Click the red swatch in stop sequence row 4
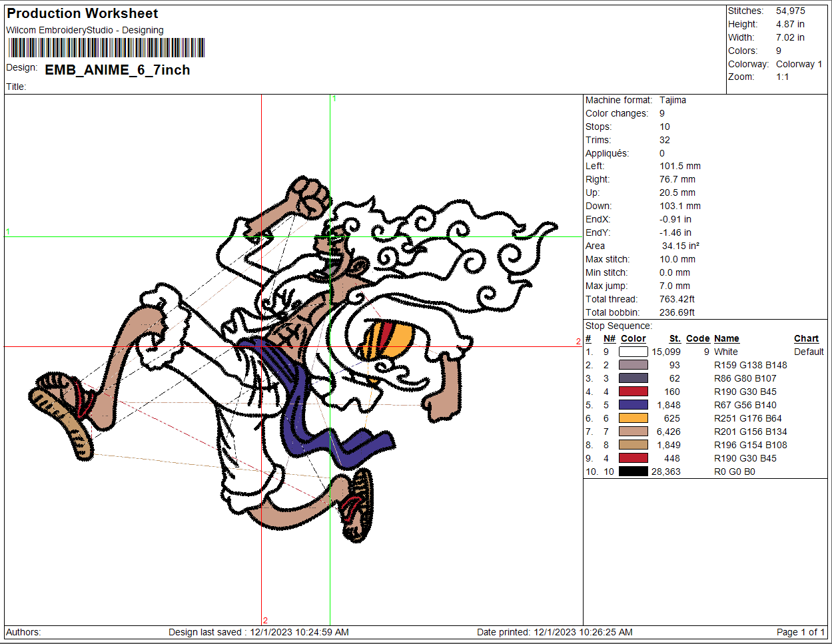The image size is (832, 644). click(633, 392)
